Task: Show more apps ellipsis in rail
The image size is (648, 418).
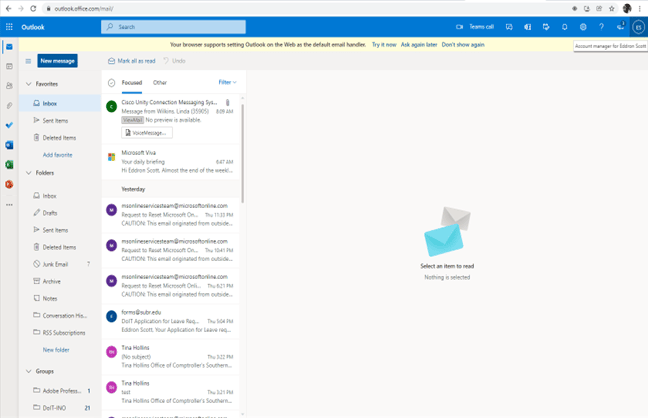Action: pyautogui.click(x=9, y=205)
